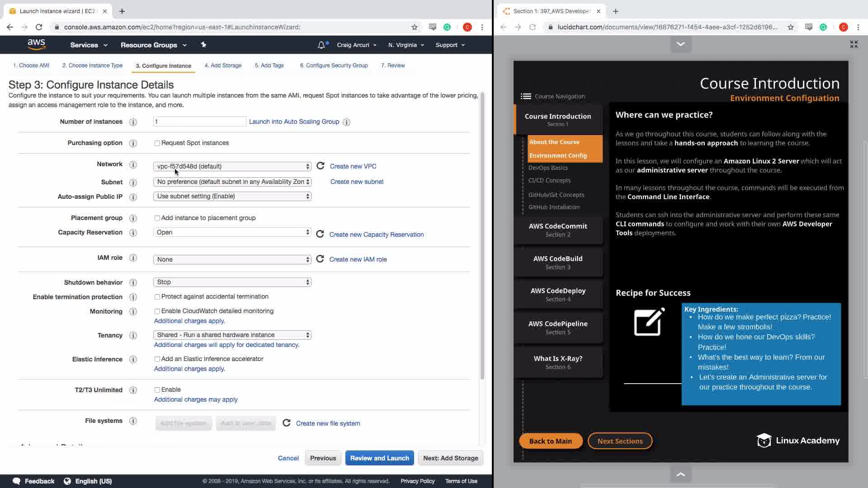
Task: Click info icon next to Shutdown behavior
Action: pos(133,282)
